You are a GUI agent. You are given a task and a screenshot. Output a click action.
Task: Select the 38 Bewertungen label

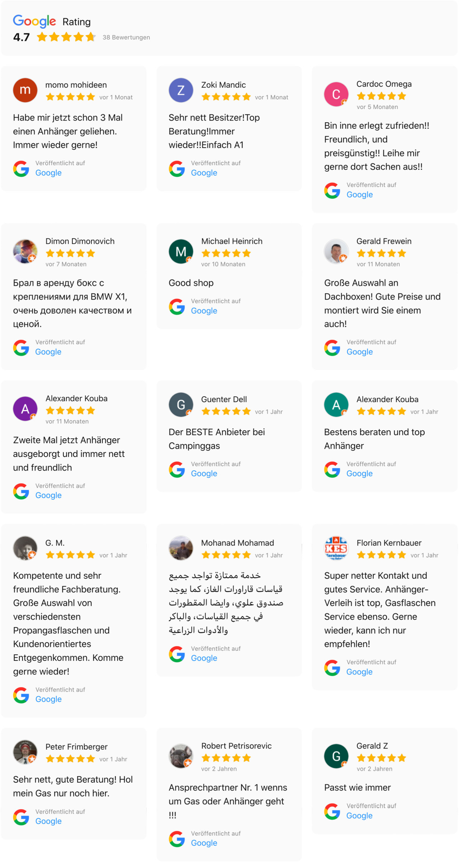[x=126, y=37]
